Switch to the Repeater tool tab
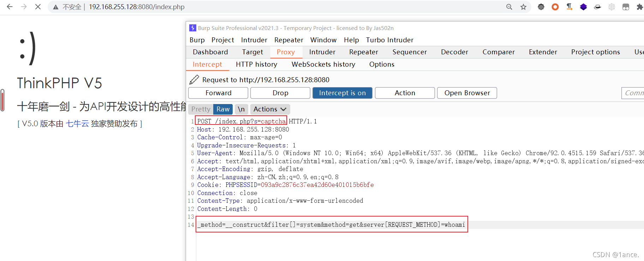The width and height of the screenshot is (644, 261). (364, 52)
